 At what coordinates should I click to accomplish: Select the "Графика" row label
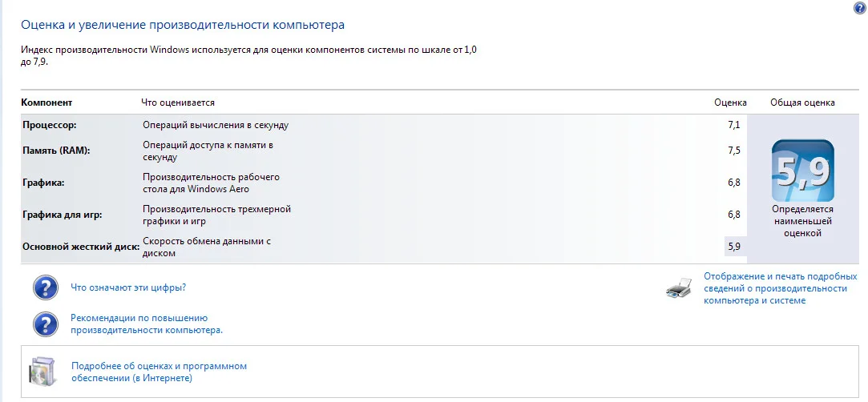(44, 183)
